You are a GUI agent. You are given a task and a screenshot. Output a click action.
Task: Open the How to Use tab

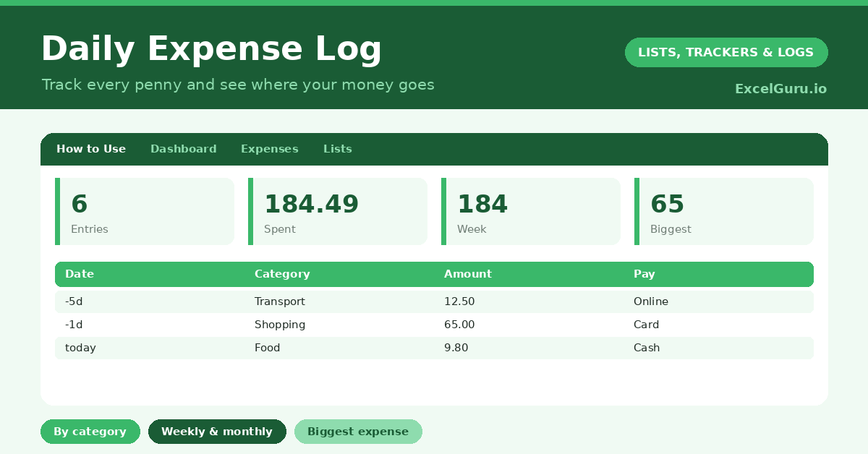[x=91, y=149]
